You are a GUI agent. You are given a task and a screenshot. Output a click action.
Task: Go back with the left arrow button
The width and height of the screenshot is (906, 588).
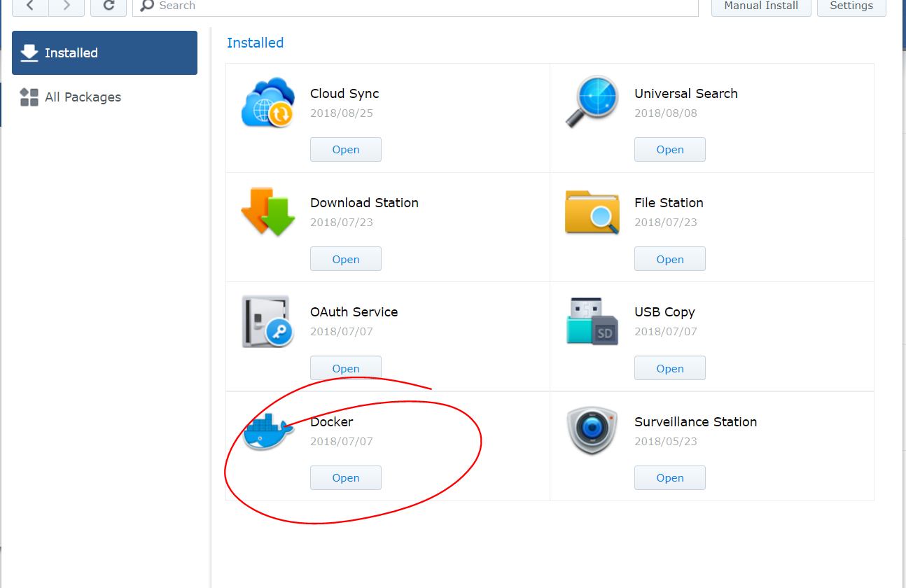(30, 6)
